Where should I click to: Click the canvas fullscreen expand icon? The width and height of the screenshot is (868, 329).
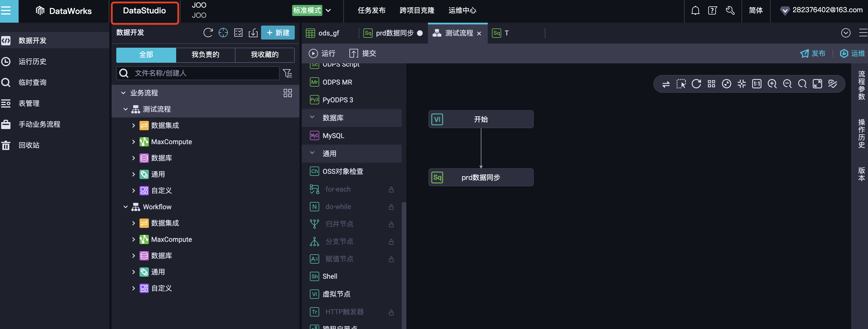click(817, 84)
